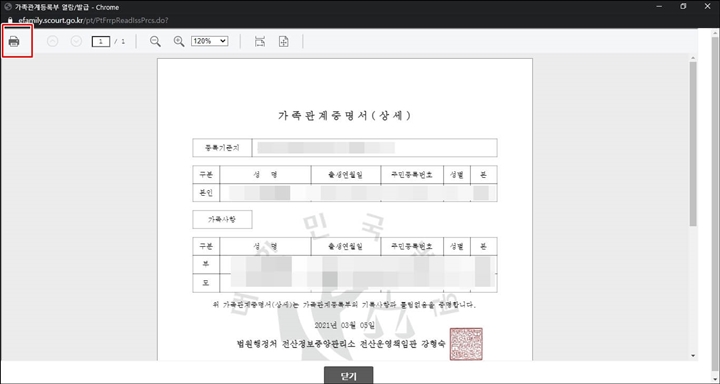Fit document to width icon

260,41
